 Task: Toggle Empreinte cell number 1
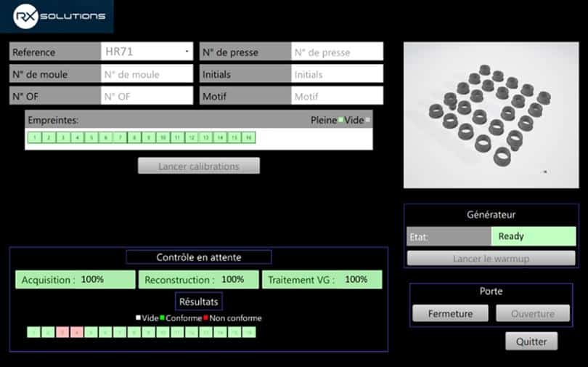point(35,137)
